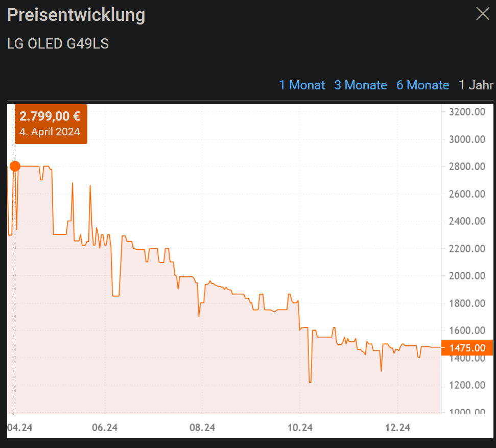Click the 08.24 axis label
The height and width of the screenshot is (448, 496).
click(x=202, y=428)
